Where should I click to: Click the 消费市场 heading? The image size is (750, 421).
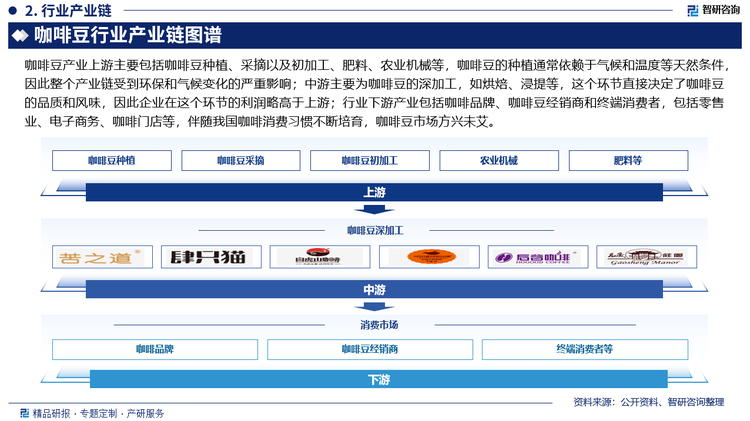coord(379,325)
